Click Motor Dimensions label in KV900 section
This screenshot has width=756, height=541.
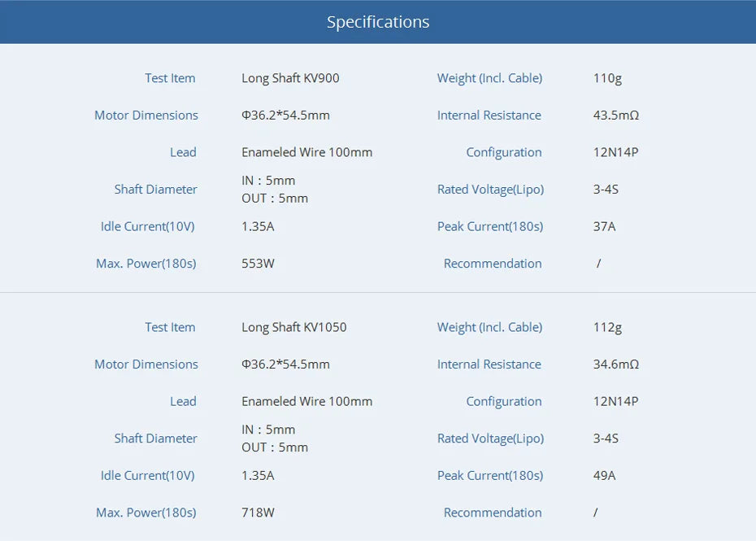pyautogui.click(x=146, y=116)
